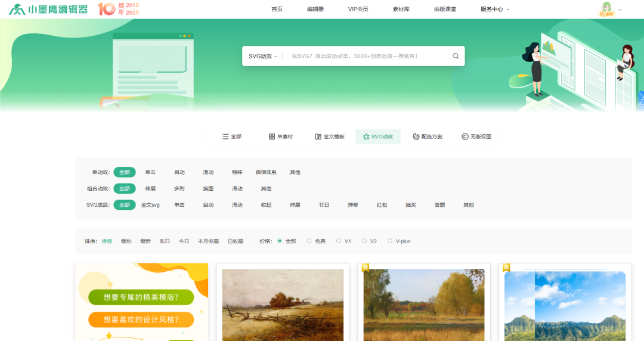Select 全部 in SVG成品 row

pos(125,204)
